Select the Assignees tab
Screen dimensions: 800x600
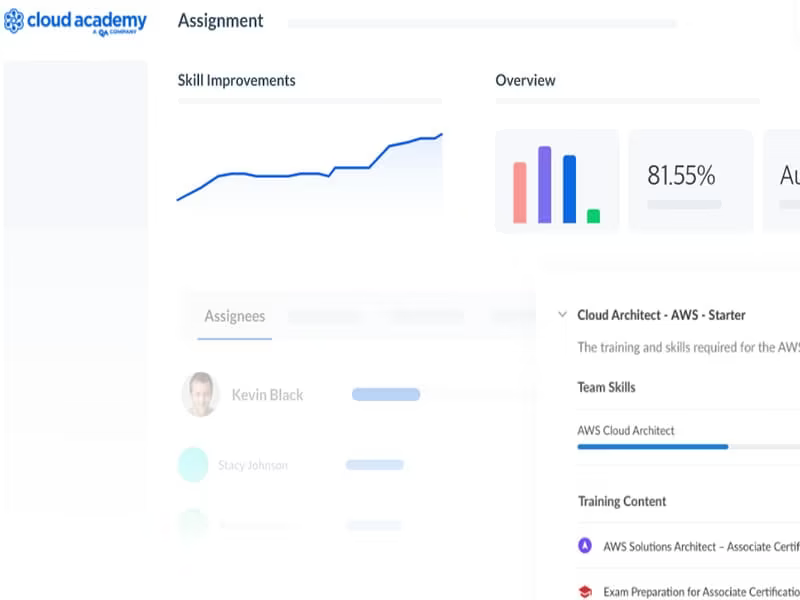click(x=235, y=316)
